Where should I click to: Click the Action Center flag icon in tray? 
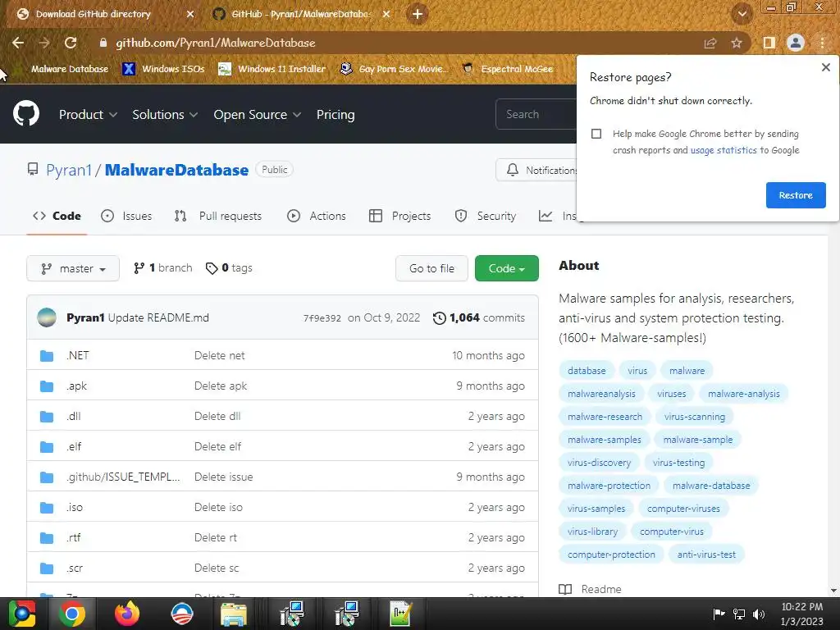point(719,614)
